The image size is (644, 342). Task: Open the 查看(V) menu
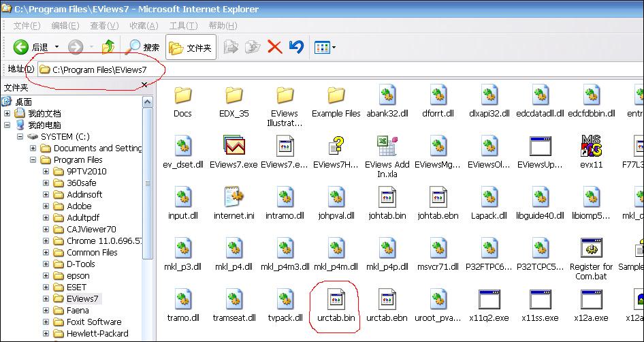tap(104, 26)
